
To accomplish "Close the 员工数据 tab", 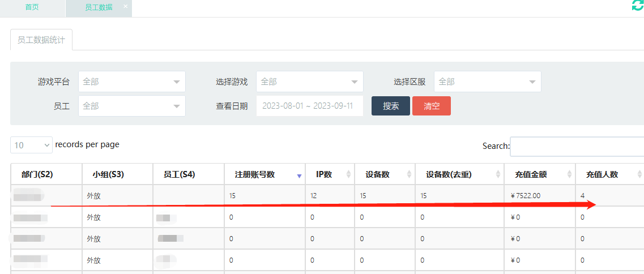I will pos(125,6).
